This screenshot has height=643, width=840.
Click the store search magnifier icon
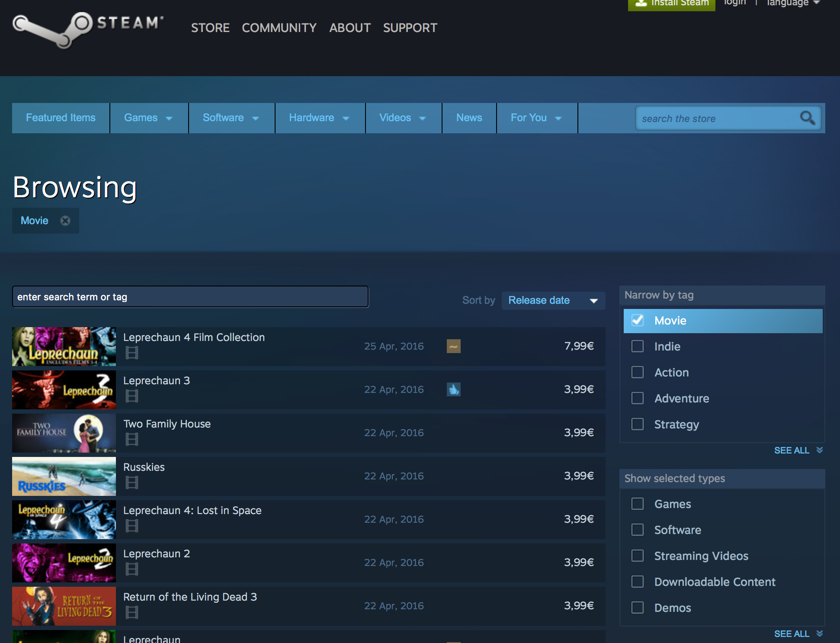[x=807, y=118]
